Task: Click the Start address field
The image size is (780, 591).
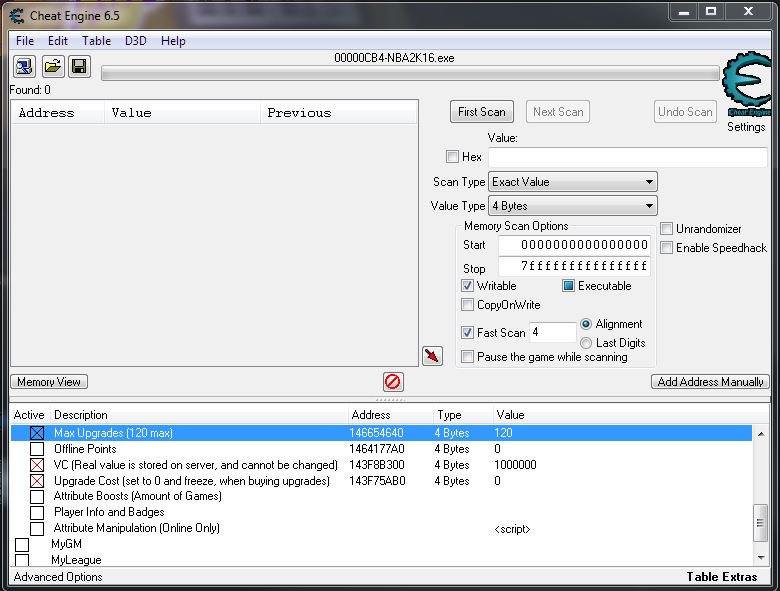Action: 574,245
